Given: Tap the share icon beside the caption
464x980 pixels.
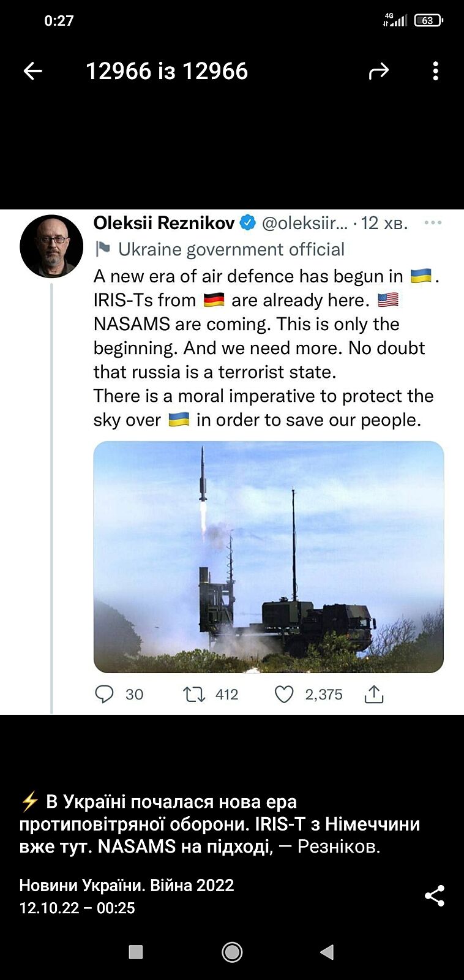Looking at the screenshot, I should pos(435,896).
